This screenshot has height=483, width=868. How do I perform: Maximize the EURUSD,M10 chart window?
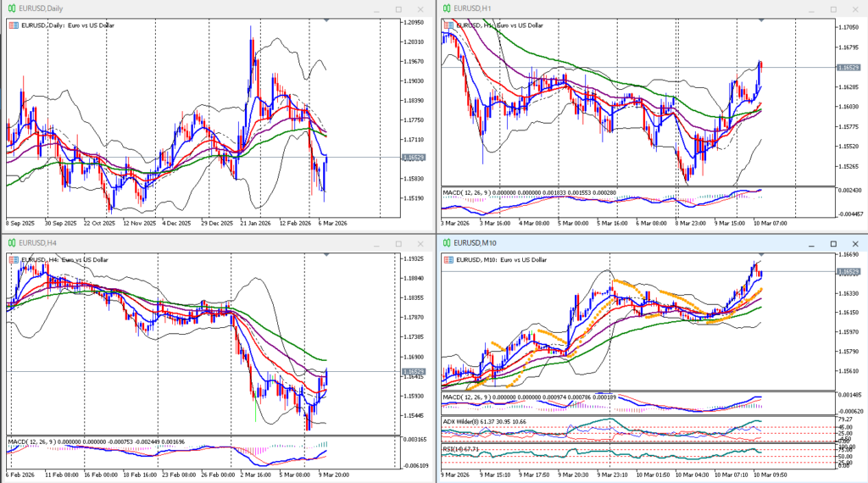[x=832, y=243]
